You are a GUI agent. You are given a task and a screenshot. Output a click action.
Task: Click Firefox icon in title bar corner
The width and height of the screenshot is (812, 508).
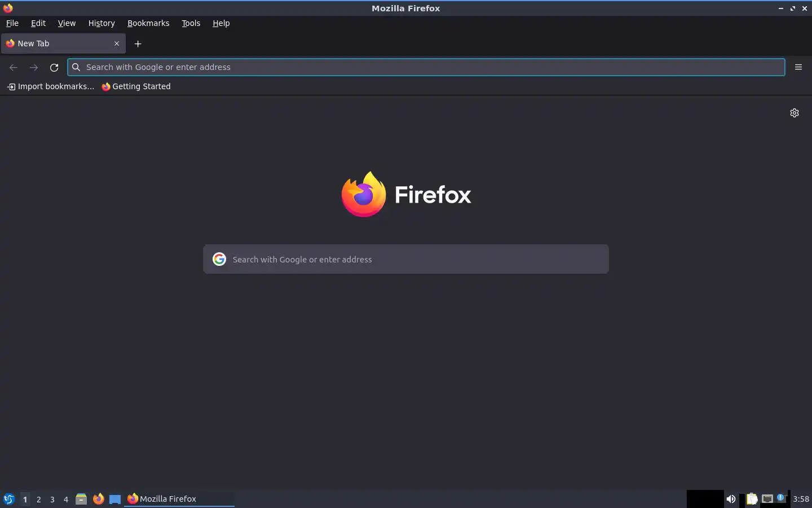coord(8,8)
